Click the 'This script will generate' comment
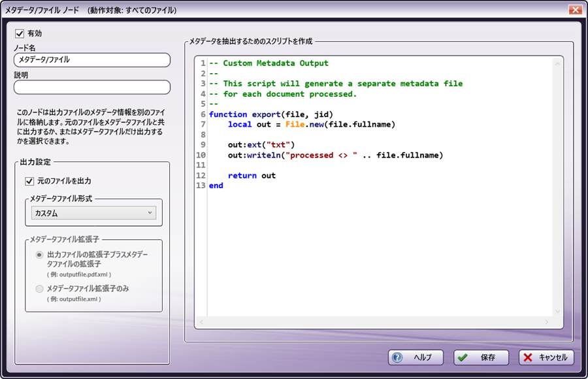This screenshot has height=379, width=588. point(336,83)
